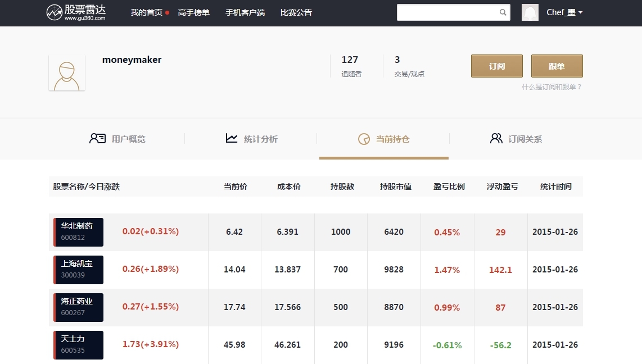This screenshot has height=364, width=642.
Task: Go to 我的首页
Action: 147,13
